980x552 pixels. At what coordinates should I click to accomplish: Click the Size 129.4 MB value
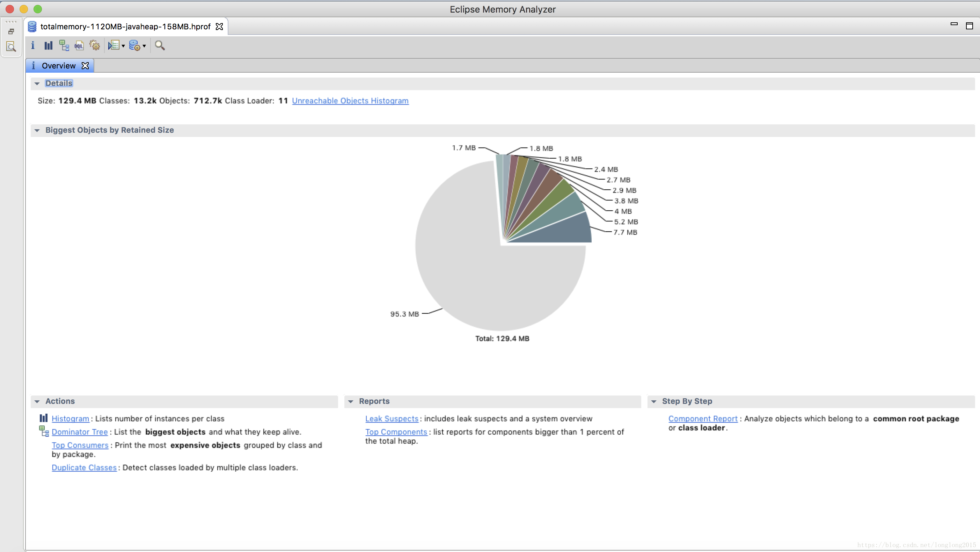click(x=77, y=101)
